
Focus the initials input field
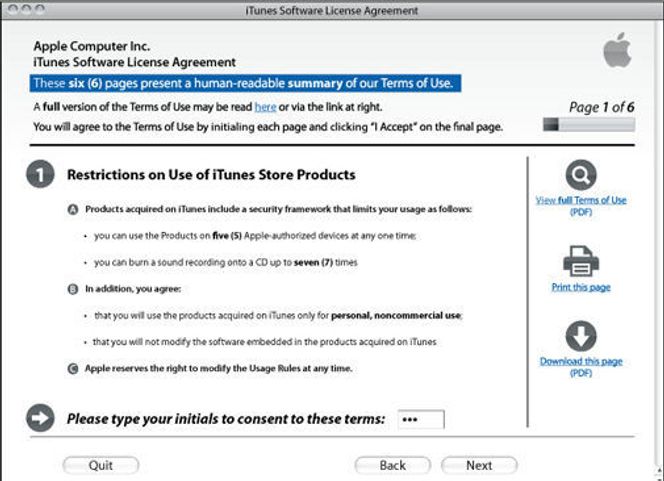[x=421, y=419]
